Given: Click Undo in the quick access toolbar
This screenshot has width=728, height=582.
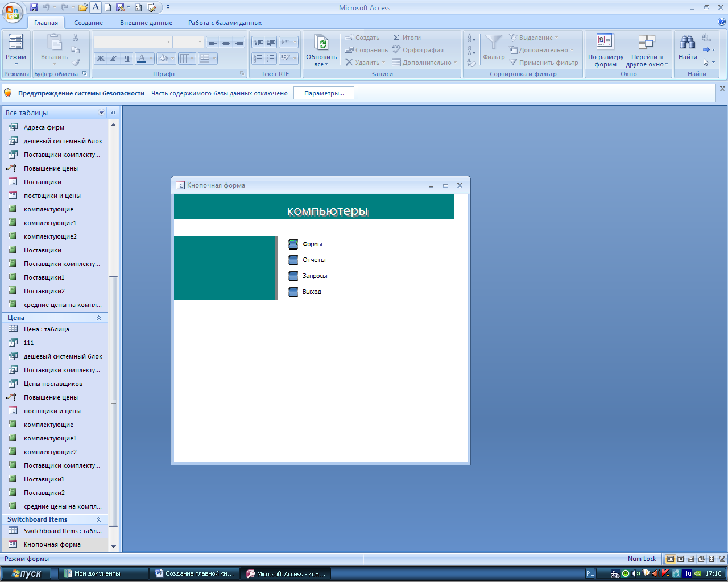Looking at the screenshot, I should (46, 7).
